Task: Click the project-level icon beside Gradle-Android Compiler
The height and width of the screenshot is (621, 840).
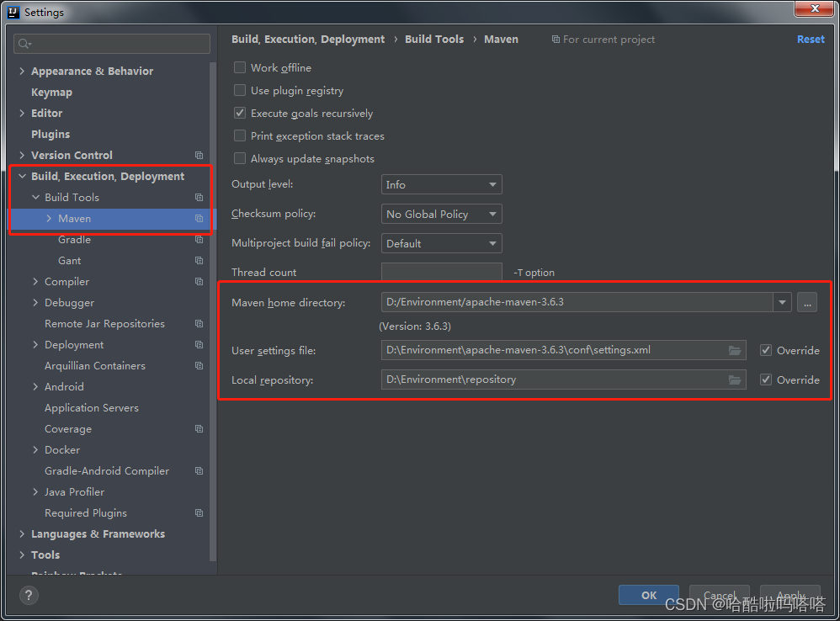Action: click(199, 471)
